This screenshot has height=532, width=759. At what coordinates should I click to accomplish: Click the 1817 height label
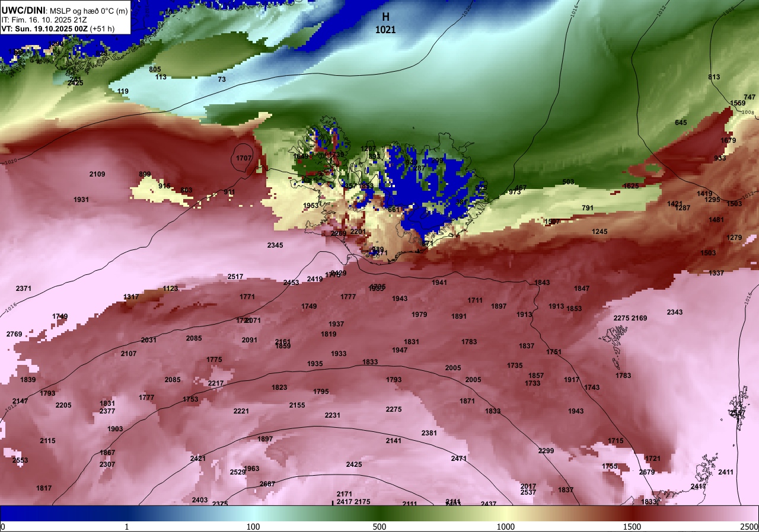click(x=44, y=488)
